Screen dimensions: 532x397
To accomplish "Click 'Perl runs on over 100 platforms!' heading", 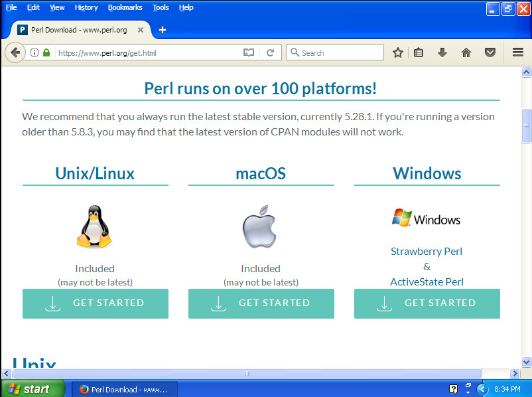I will tap(261, 88).
